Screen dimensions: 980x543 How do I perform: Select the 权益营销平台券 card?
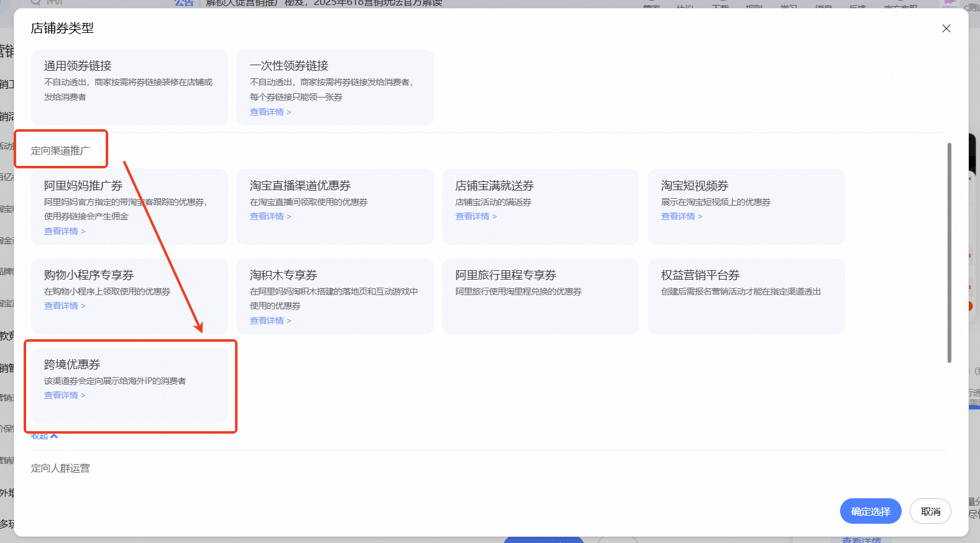[746, 296]
